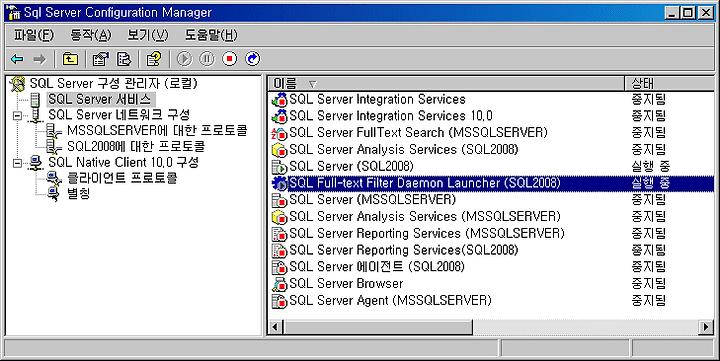720x361 pixels.
Task: Click the Pause service toolbar button
Action: [x=207, y=59]
